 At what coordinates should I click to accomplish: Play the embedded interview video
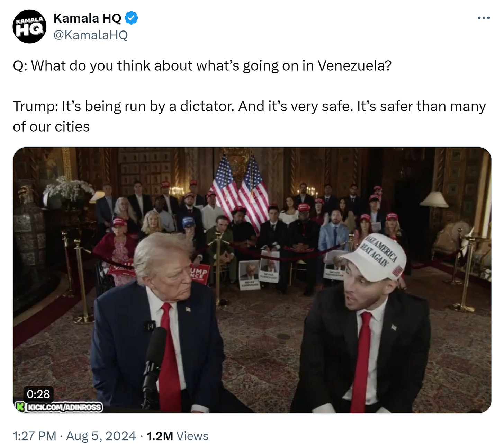252,280
